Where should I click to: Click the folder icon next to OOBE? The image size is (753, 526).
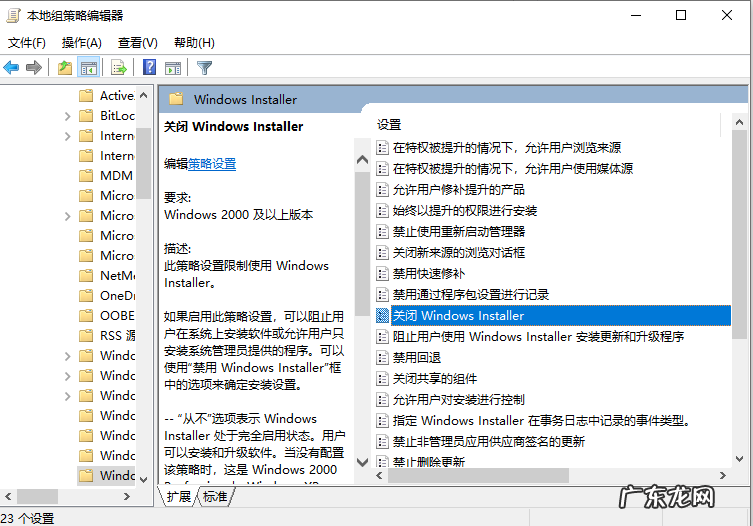[x=86, y=316]
